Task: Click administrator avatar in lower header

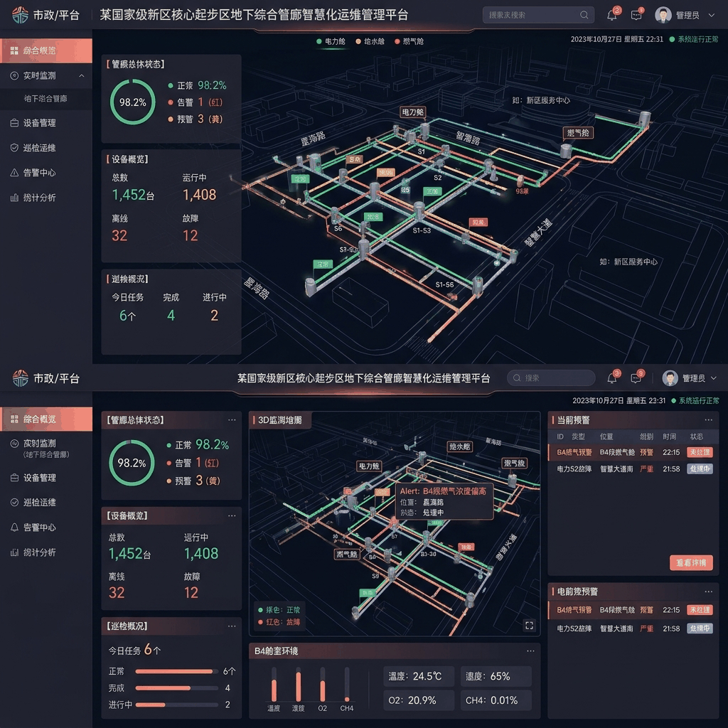Action: pos(670,378)
